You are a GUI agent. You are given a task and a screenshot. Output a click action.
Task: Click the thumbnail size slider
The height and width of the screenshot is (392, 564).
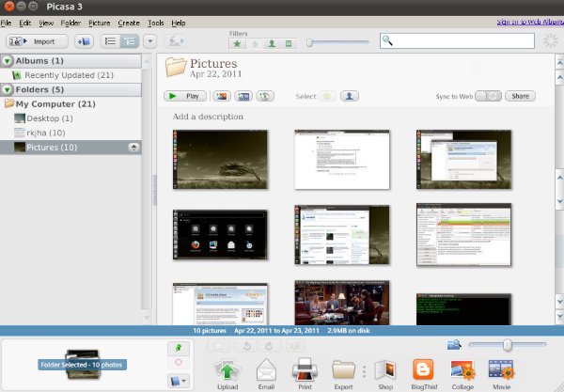click(508, 345)
